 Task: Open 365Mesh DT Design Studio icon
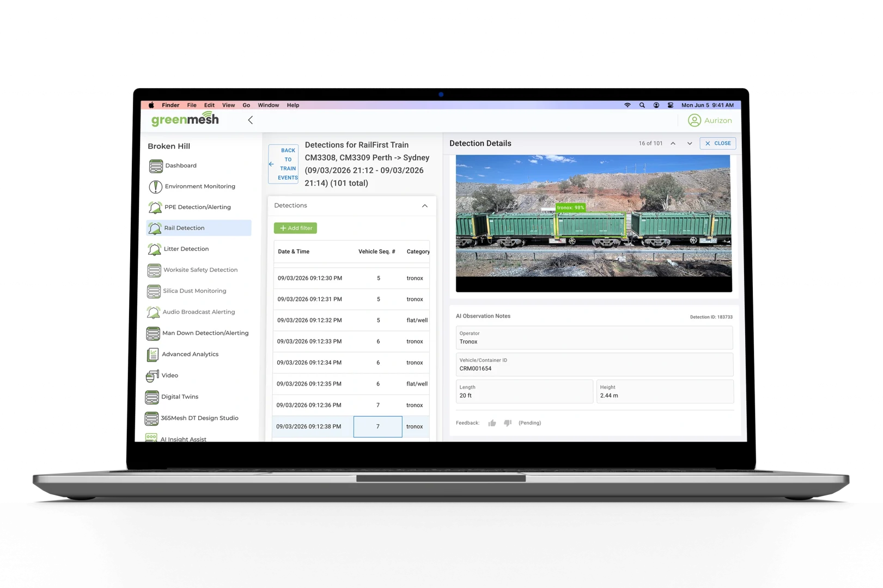tap(151, 418)
